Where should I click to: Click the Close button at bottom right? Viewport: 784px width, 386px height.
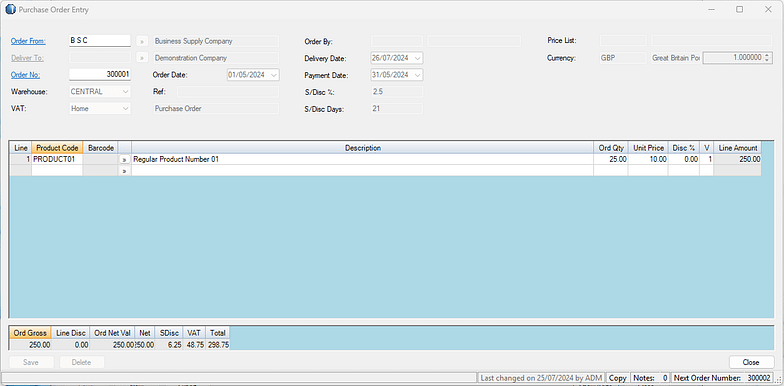pyautogui.click(x=751, y=362)
